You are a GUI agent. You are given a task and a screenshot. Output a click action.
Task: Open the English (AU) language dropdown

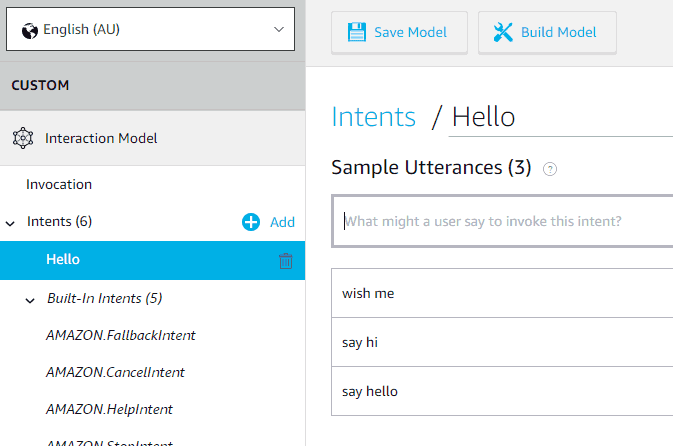click(150, 29)
